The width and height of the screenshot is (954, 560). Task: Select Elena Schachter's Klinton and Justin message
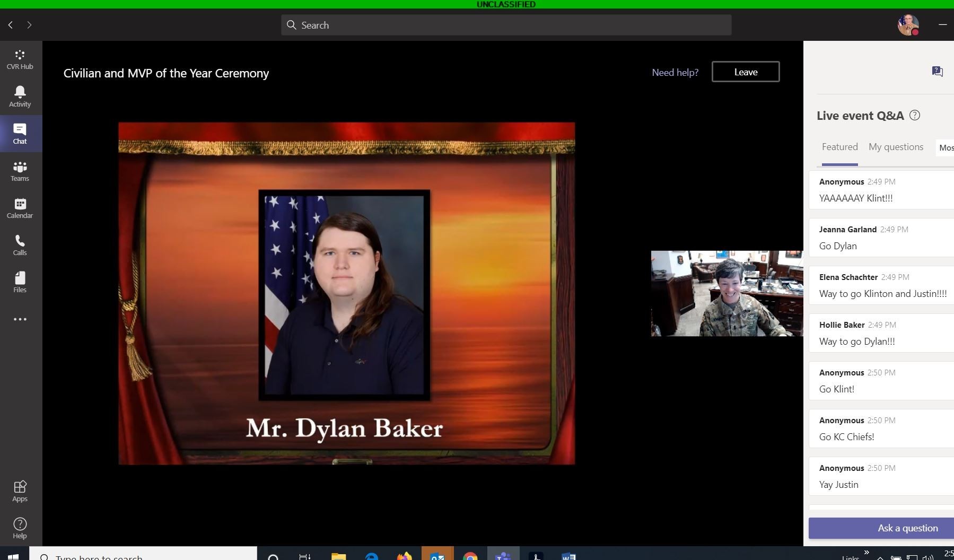[881, 285]
